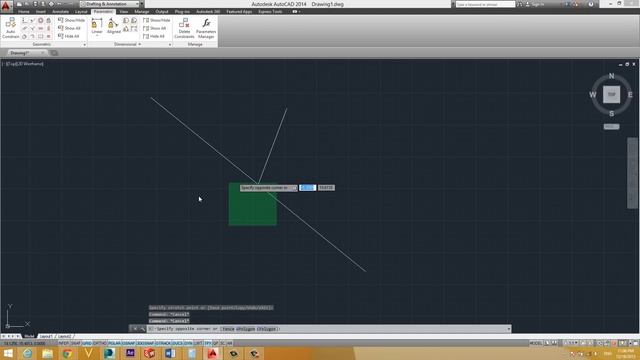Viewport: 640px width, 360px height.
Task: Expand the Geometric panel dialog launcher arrow
Action: tap(84, 44)
